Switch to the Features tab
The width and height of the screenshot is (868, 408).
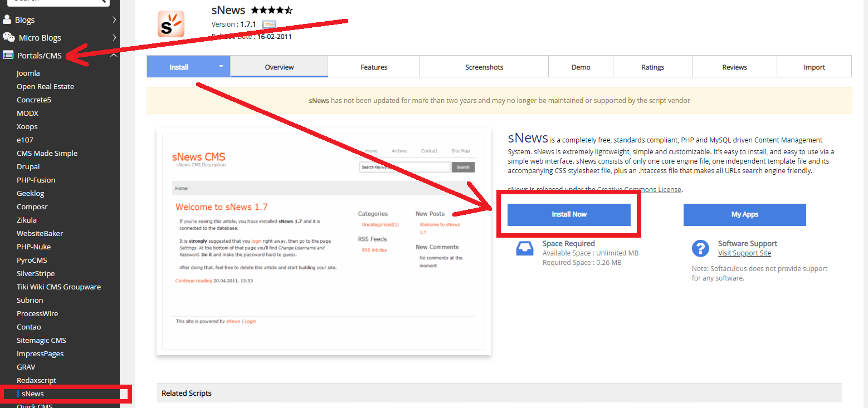point(373,67)
